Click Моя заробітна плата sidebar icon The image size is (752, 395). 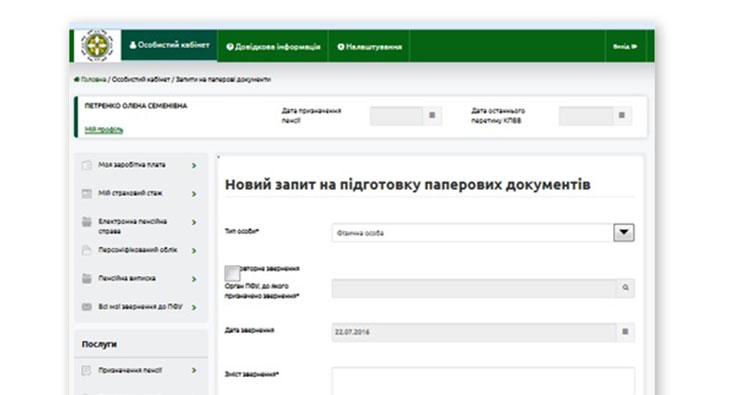click(87, 165)
